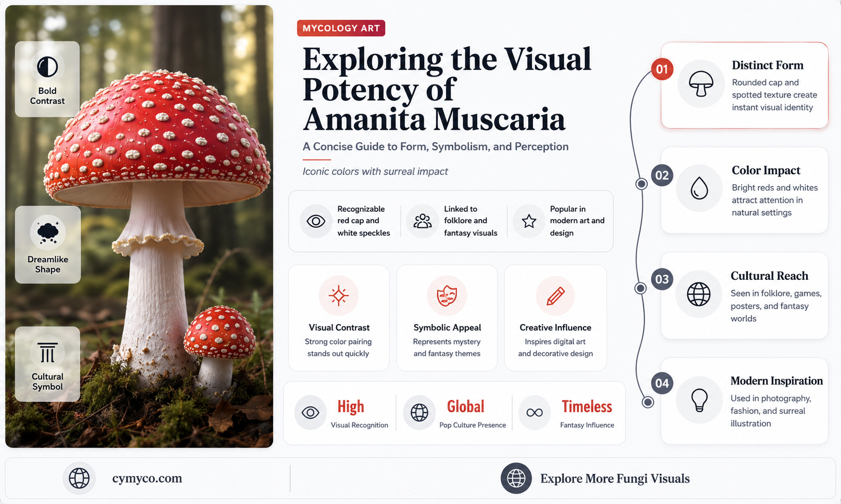
Task: Click the Dreamlike Shape cloud icon
Action: pyautogui.click(x=48, y=233)
